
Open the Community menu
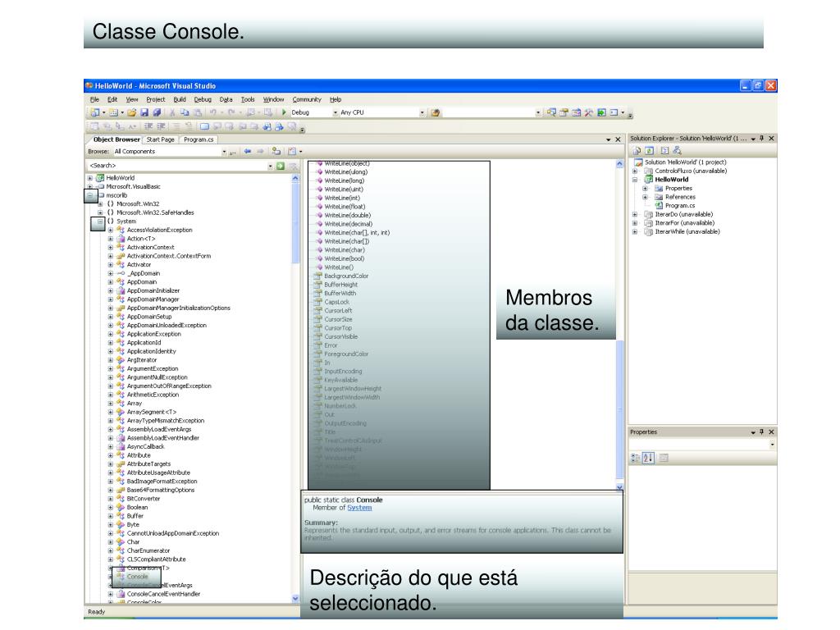[307, 99]
